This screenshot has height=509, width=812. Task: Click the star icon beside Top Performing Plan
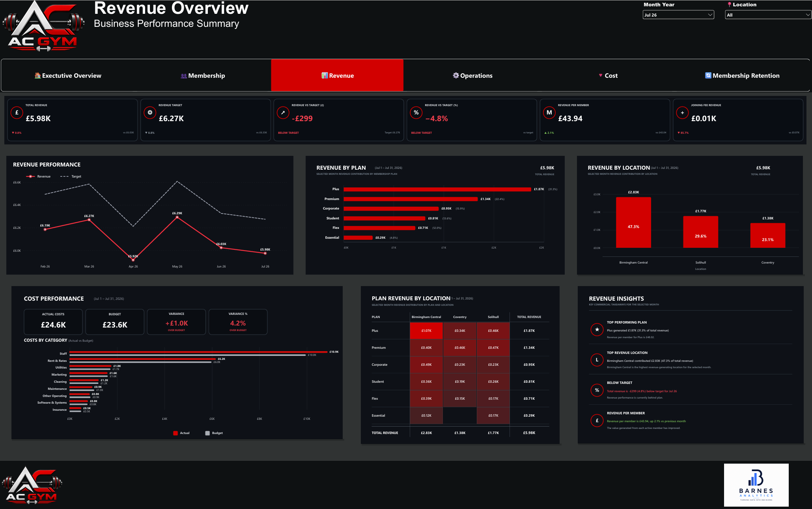[x=597, y=329]
